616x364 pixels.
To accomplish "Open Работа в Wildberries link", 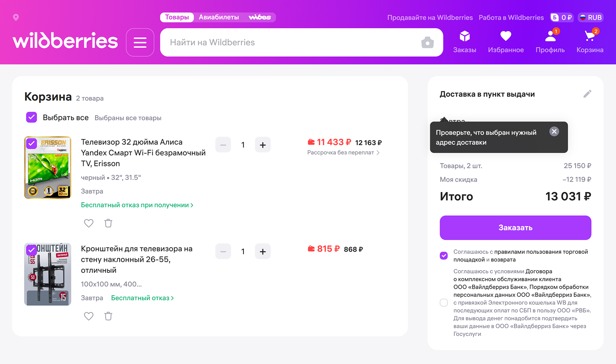I will (511, 17).
